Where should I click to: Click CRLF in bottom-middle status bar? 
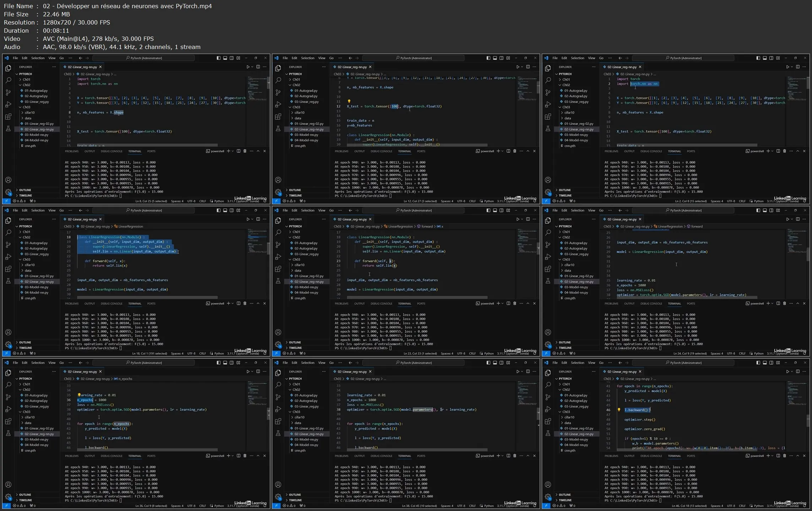(472, 506)
